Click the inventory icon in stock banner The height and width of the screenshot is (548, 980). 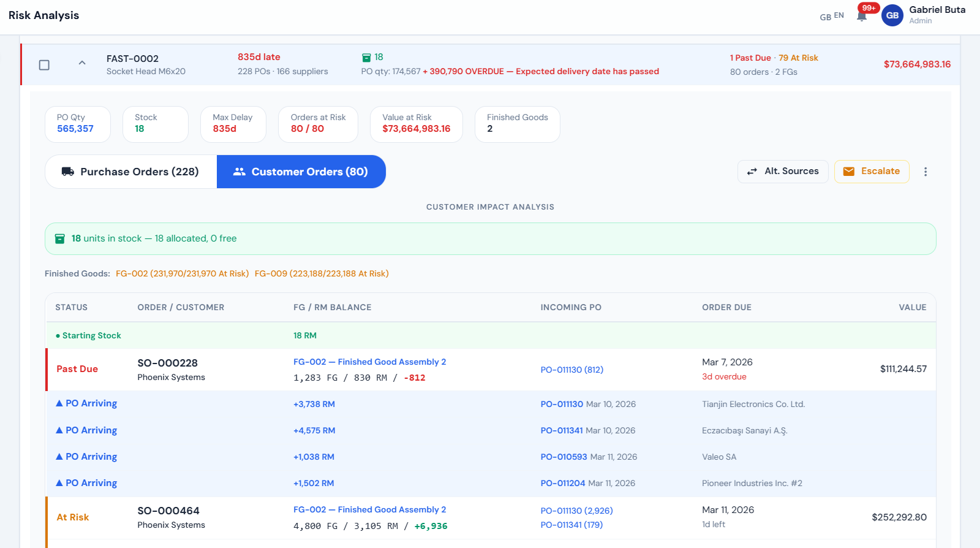(x=60, y=239)
